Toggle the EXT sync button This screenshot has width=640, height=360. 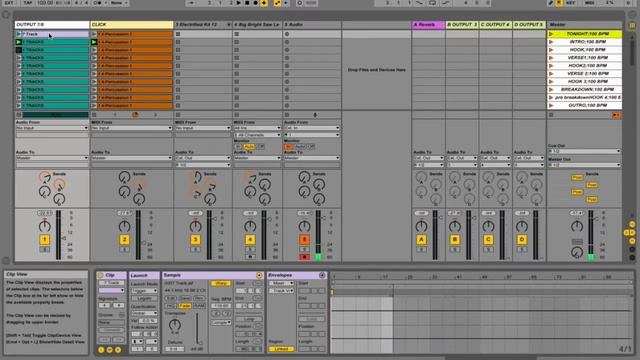point(9,3)
